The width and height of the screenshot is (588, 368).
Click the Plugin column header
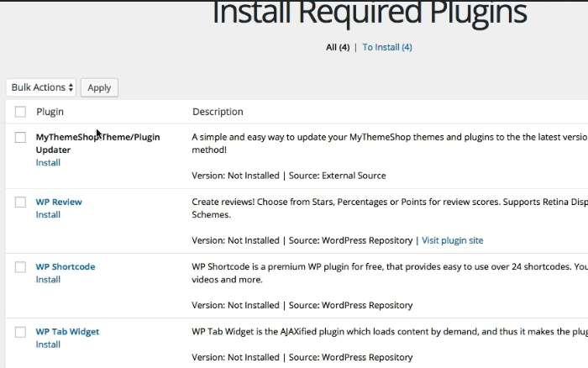pyautogui.click(x=50, y=112)
